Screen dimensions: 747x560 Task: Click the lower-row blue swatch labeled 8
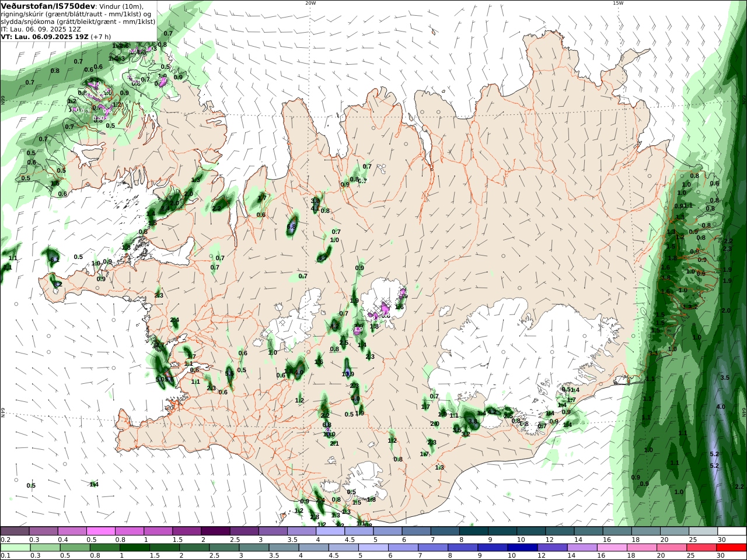tap(462, 548)
